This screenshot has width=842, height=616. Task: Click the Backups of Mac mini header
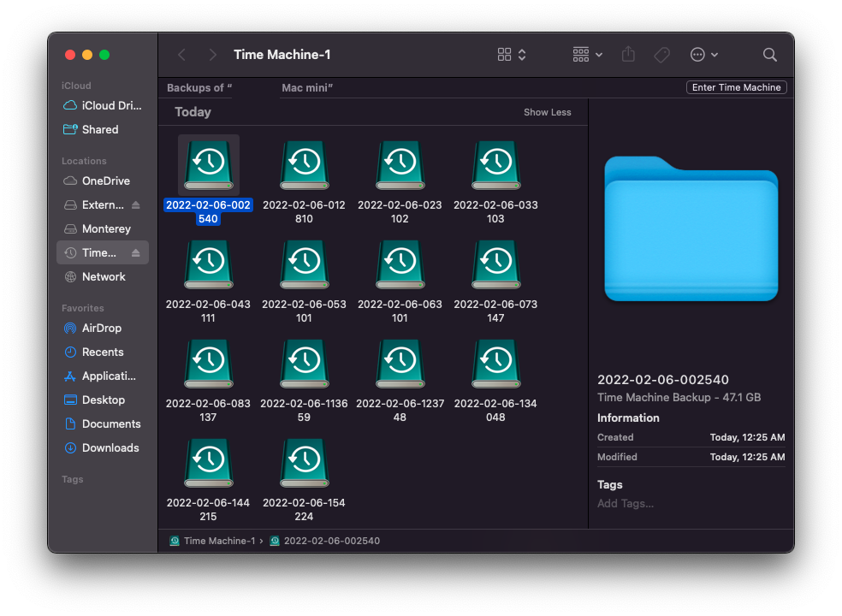tap(250, 88)
